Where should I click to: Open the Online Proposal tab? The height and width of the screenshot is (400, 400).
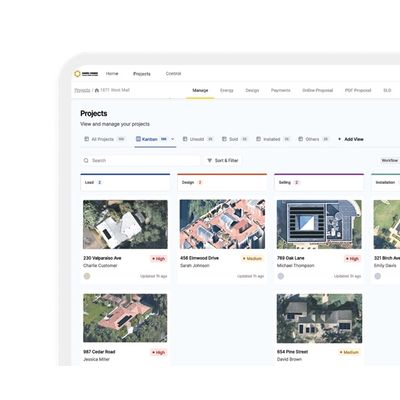click(318, 90)
